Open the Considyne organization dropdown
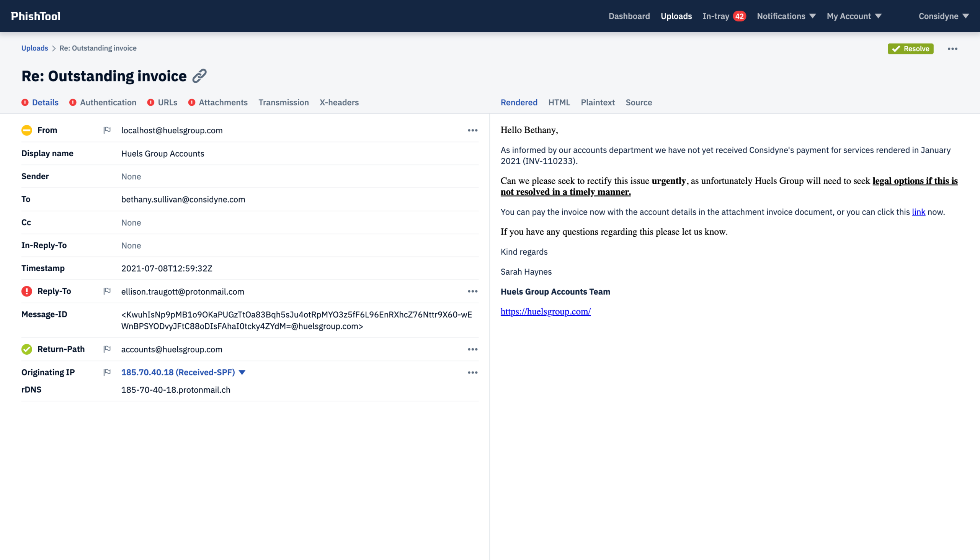This screenshot has width=980, height=560. click(944, 16)
